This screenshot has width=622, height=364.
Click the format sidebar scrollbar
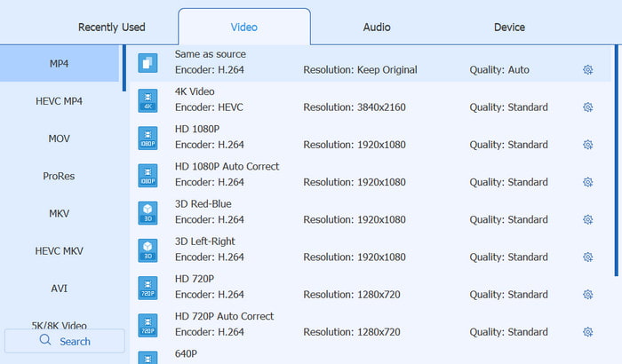coord(124,68)
